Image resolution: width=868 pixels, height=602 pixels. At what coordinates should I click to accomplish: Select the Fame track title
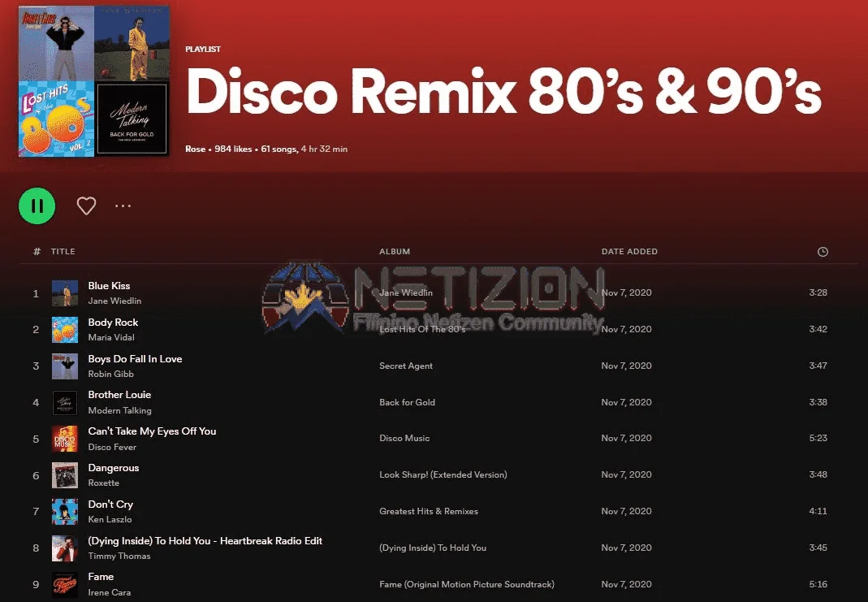101,577
